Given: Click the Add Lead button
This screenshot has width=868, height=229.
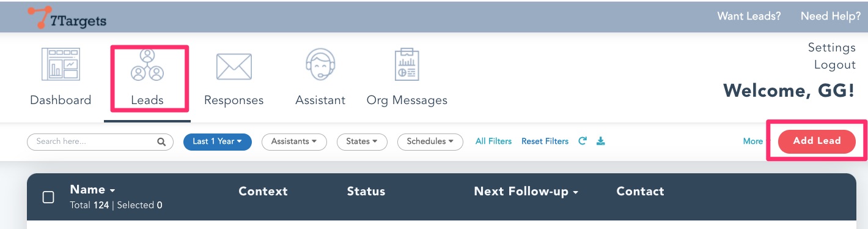Looking at the screenshot, I should click(x=817, y=141).
